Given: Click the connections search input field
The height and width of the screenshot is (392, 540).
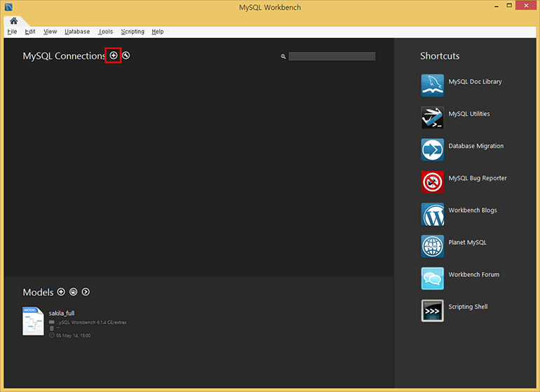Looking at the screenshot, I should 332,56.
